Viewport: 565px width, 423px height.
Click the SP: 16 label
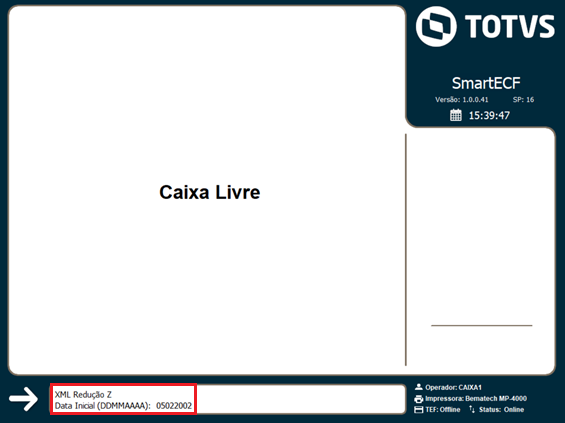[x=523, y=100]
